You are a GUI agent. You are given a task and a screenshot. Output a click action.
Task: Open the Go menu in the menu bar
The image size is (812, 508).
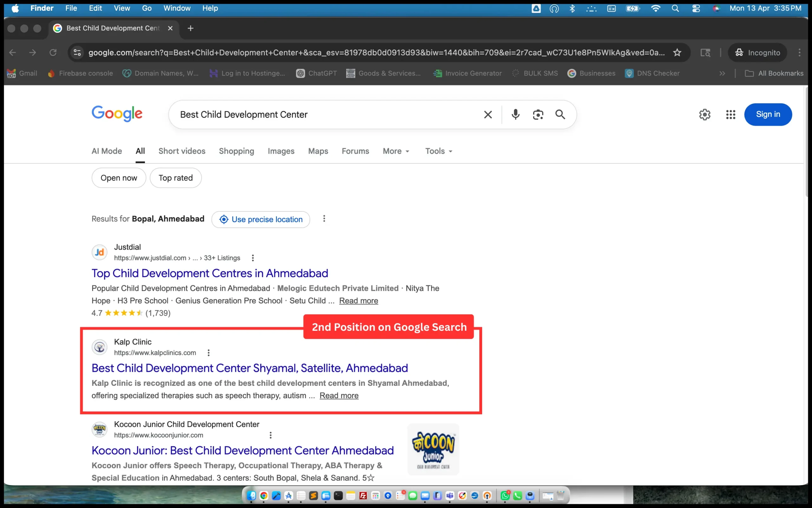147,8
